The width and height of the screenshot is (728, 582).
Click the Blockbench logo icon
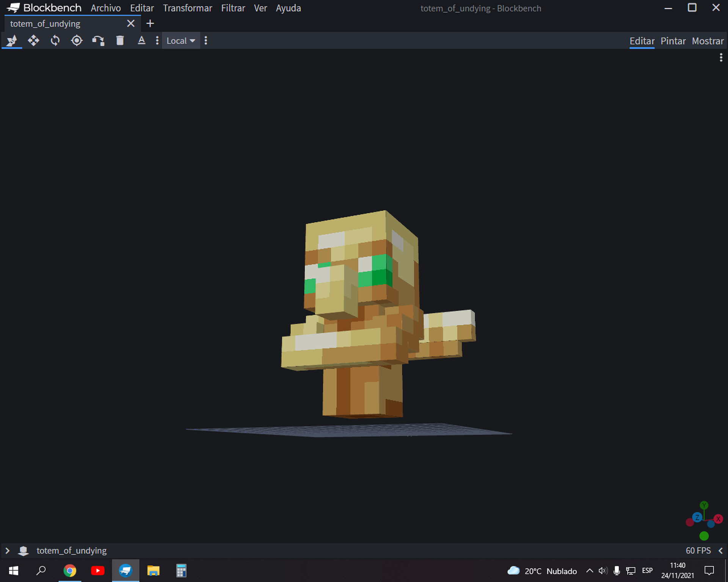click(13, 8)
